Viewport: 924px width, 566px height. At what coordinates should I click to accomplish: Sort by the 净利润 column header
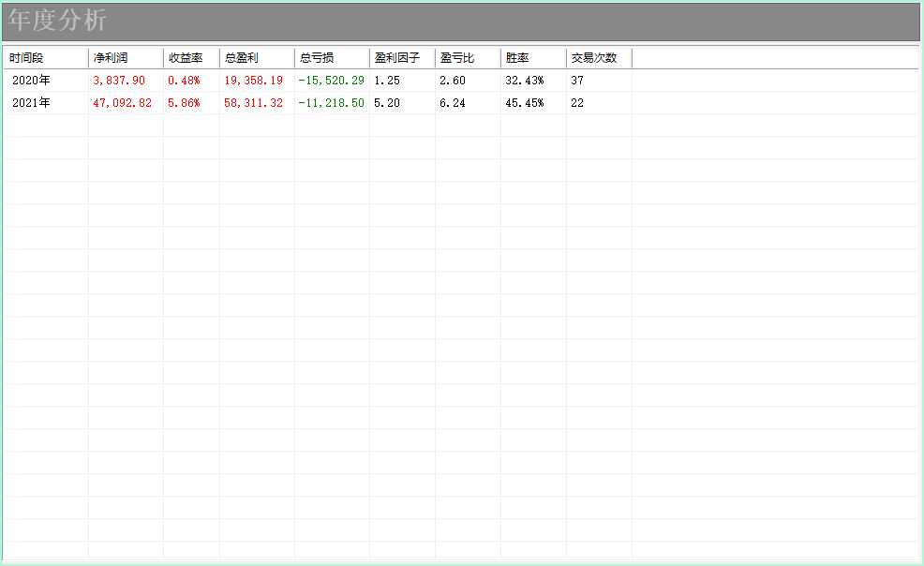pos(126,58)
